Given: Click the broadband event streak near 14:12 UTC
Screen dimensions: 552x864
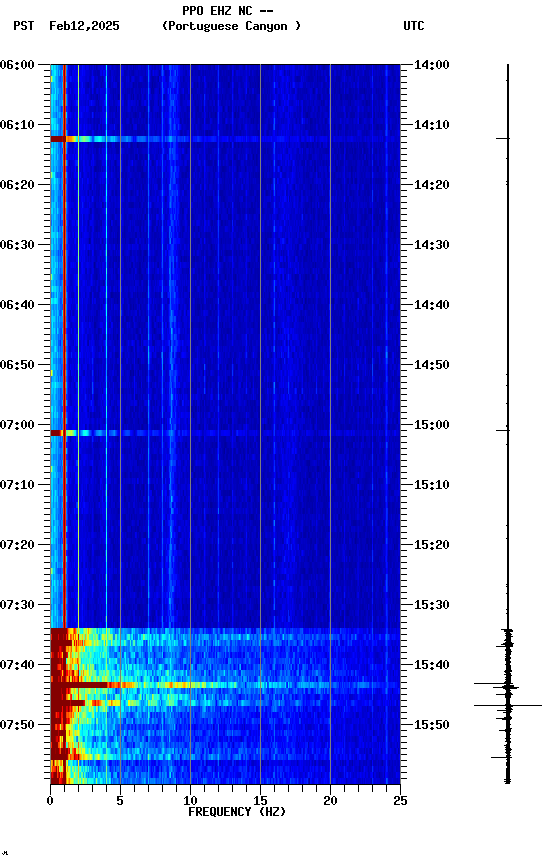Looking at the screenshot, I should pos(225,139).
